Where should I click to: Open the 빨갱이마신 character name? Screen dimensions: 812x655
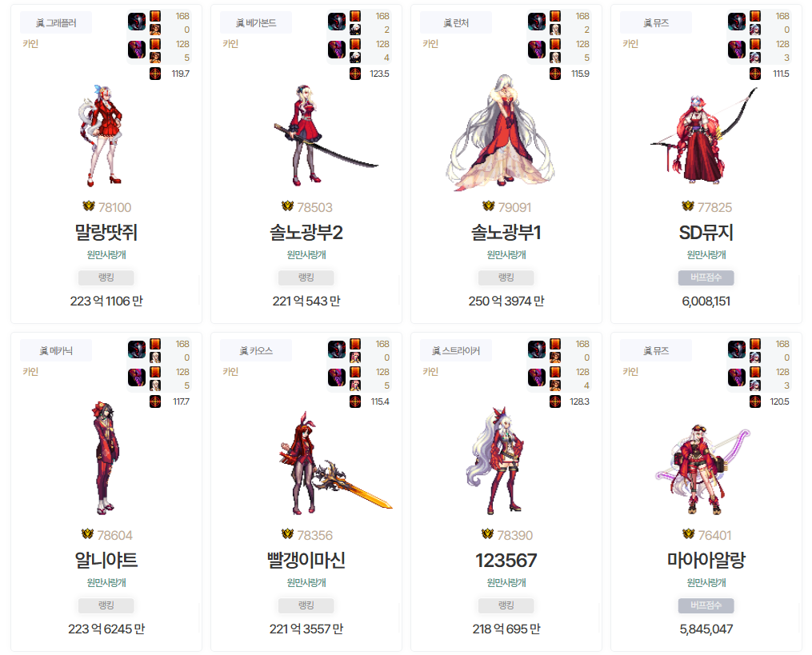(306, 561)
